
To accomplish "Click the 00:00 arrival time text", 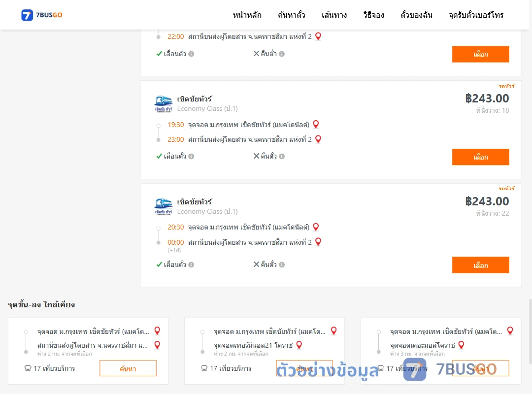I will (x=176, y=242).
